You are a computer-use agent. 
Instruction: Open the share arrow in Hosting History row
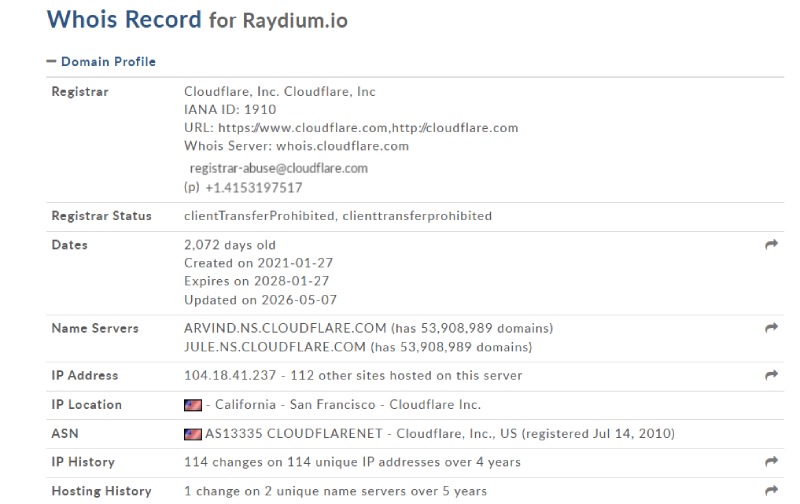(x=771, y=490)
